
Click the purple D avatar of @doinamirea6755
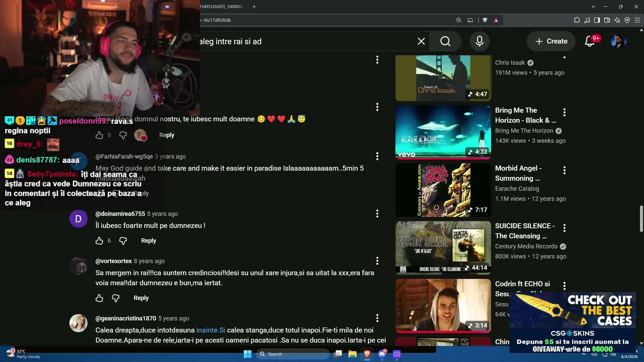coord(78,219)
